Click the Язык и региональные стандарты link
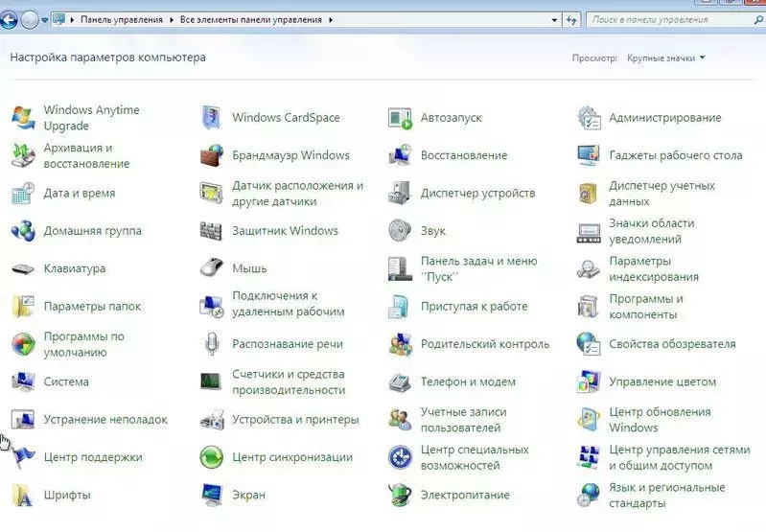766x532 pixels. pyautogui.click(x=667, y=495)
